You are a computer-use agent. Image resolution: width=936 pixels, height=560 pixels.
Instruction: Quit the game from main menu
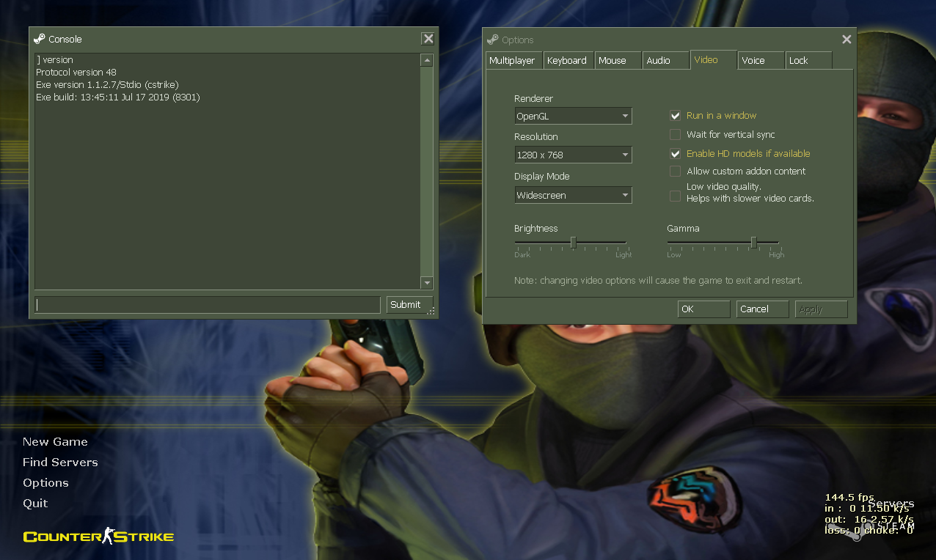(x=35, y=503)
